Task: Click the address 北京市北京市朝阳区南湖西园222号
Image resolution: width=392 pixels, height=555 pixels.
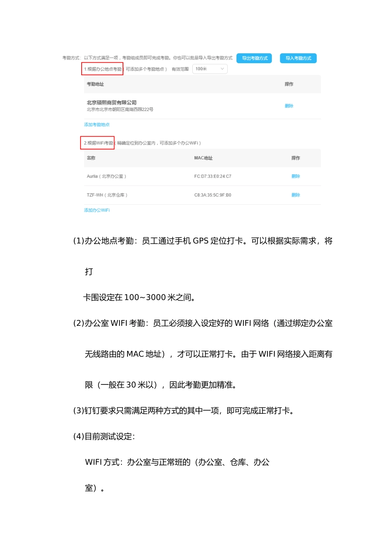Action: pyautogui.click(x=120, y=109)
